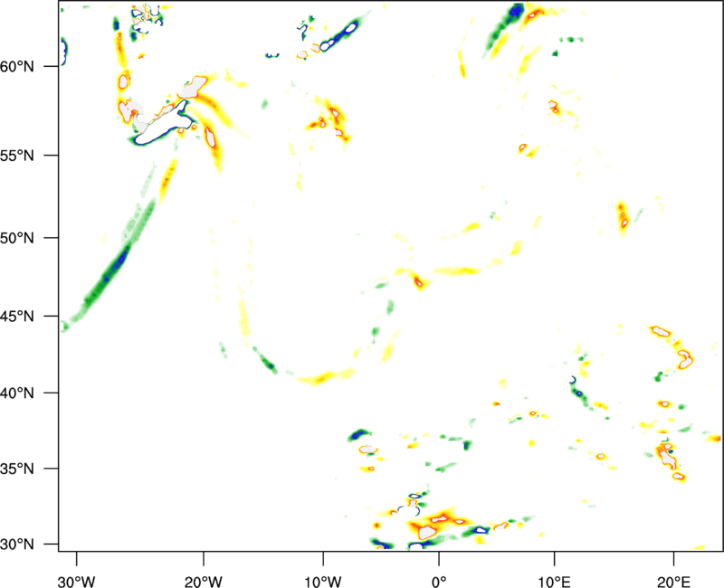724x588 pixels.
Task: Click the 45°N latitude label
Action: click(17, 317)
